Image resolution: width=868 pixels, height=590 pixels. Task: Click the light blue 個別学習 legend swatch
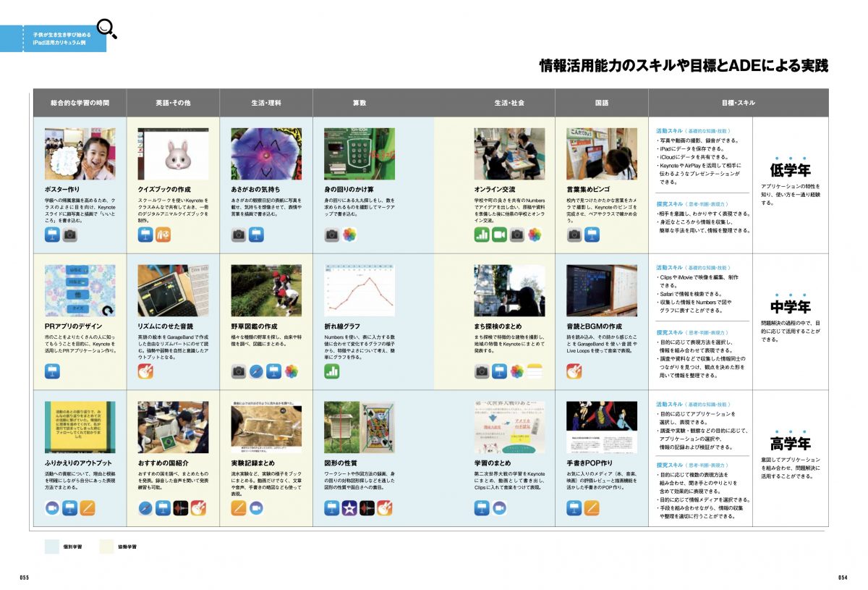[53, 547]
